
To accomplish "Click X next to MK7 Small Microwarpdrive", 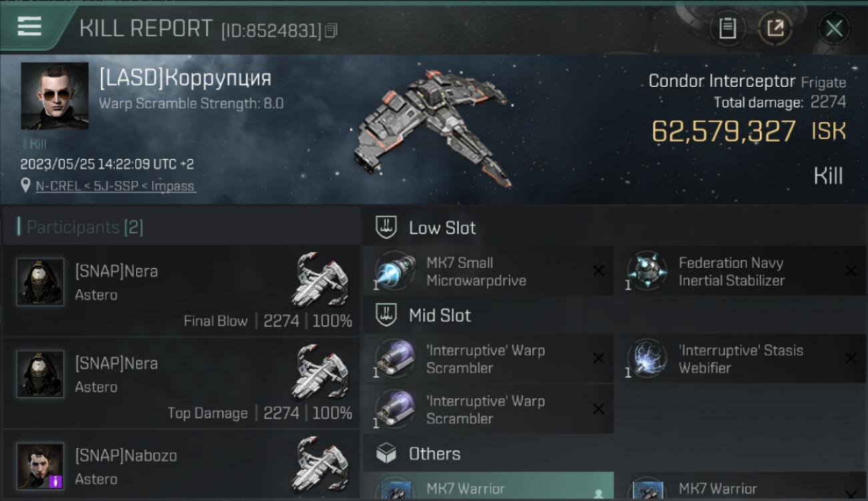I will pos(598,271).
